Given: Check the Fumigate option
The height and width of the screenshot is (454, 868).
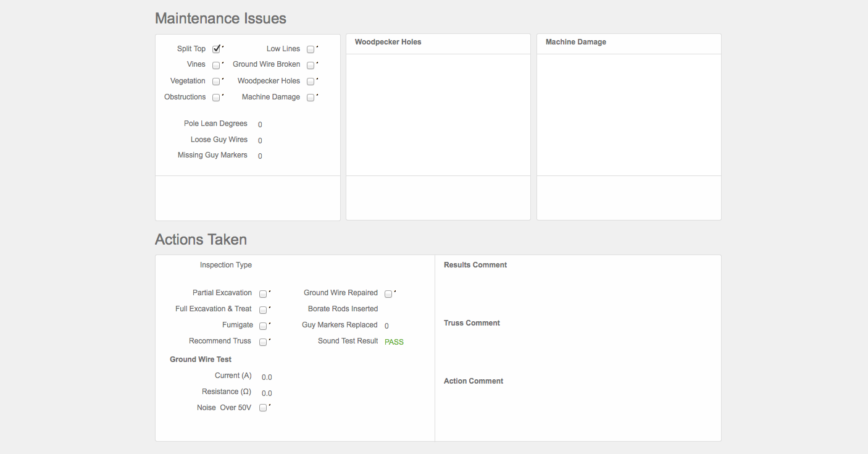Looking at the screenshot, I should [263, 326].
